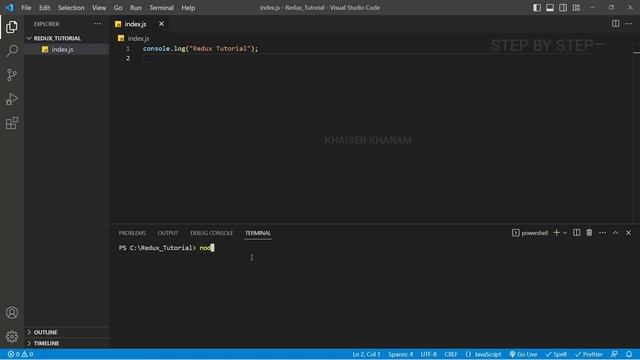Select the powershell terminal label

(x=530, y=233)
